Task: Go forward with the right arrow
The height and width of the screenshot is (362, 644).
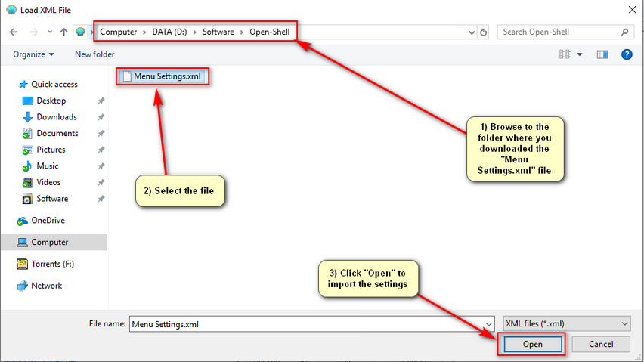Action: click(34, 32)
